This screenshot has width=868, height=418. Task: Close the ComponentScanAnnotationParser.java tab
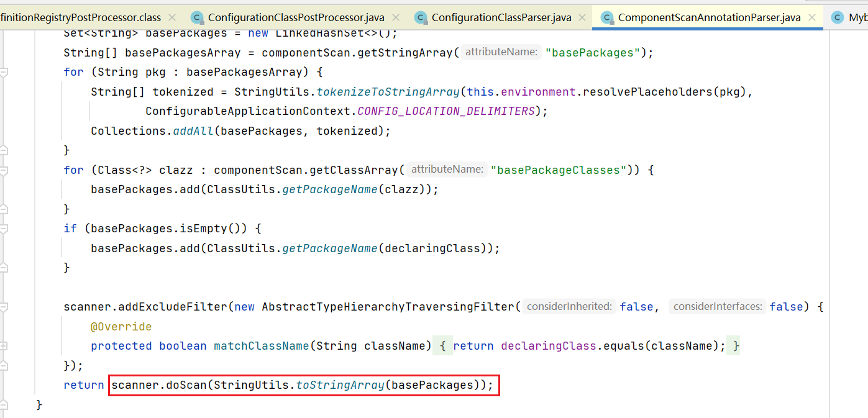pos(811,17)
